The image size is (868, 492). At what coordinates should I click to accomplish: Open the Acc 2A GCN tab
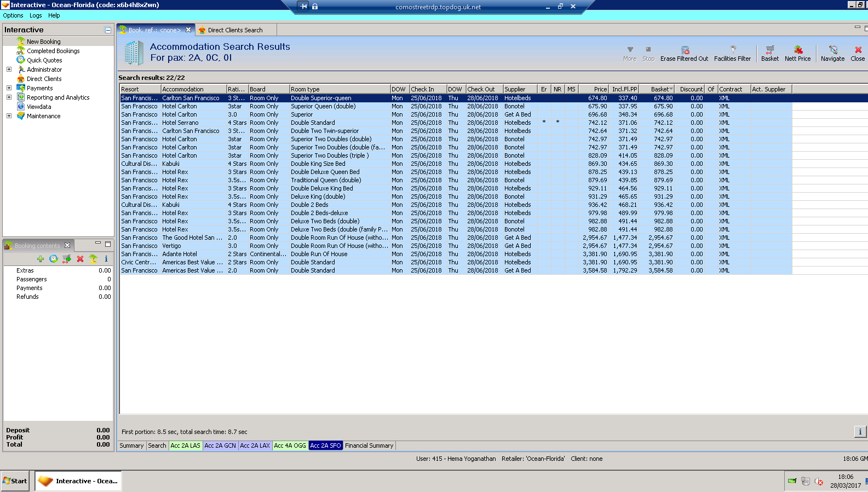(220, 445)
